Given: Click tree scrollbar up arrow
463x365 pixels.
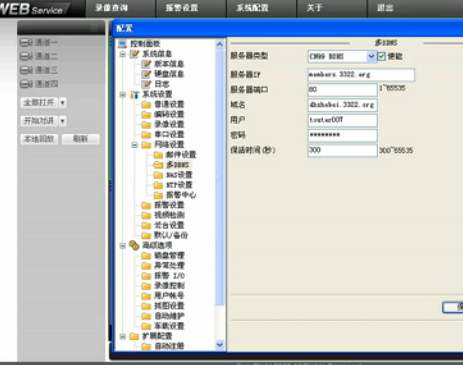Looking at the screenshot, I should 220,44.
